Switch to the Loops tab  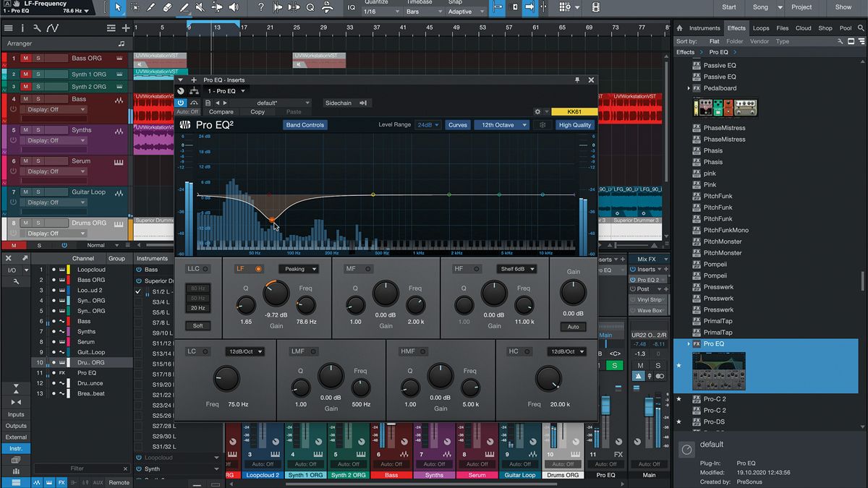(x=761, y=28)
